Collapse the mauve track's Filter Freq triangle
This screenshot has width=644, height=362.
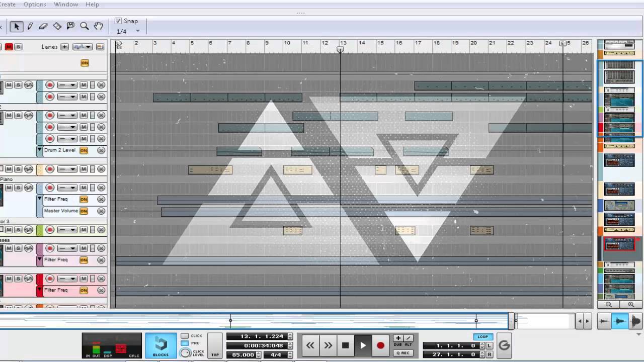coord(40,259)
